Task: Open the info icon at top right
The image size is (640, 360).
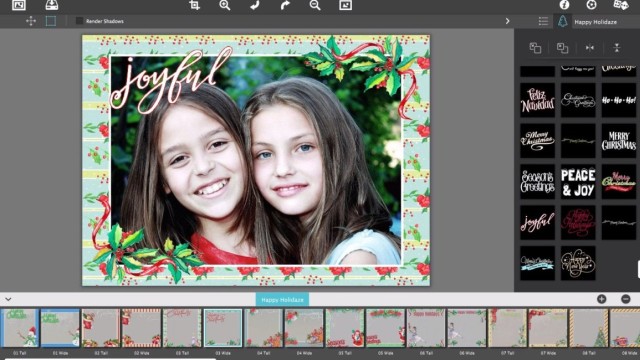Action: pyautogui.click(x=564, y=4)
